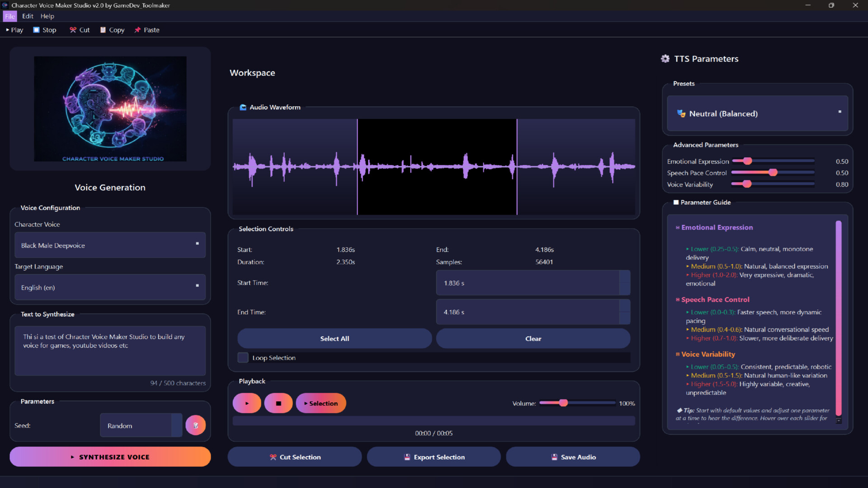The image size is (868, 488).
Task: Randomize the seed using the dice icon
Action: (x=195, y=425)
